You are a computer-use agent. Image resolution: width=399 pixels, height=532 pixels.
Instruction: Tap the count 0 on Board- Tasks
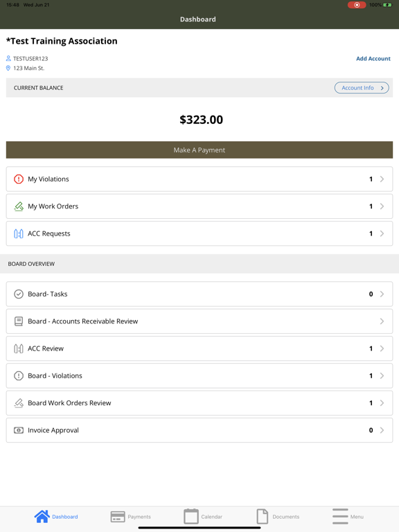click(371, 294)
